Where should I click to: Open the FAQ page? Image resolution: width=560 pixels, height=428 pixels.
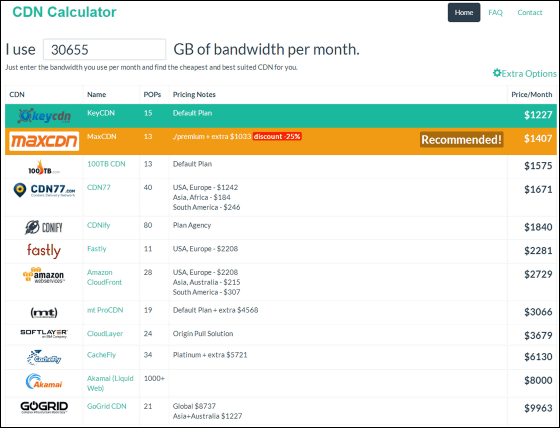tap(495, 13)
